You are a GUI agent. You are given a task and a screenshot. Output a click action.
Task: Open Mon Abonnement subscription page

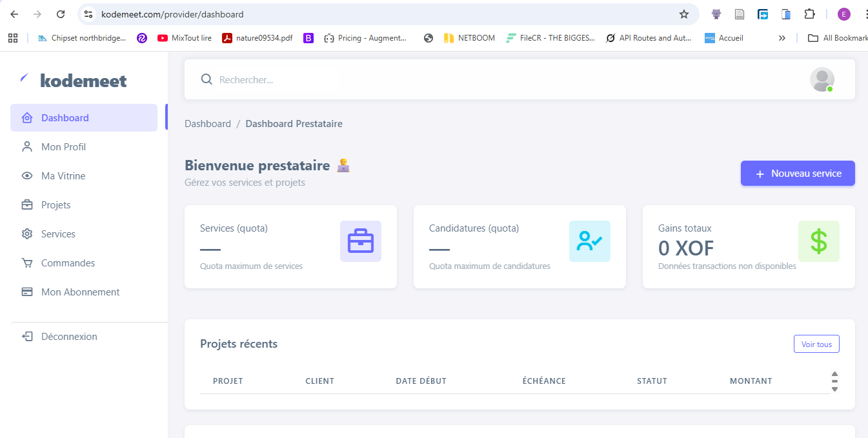(80, 292)
